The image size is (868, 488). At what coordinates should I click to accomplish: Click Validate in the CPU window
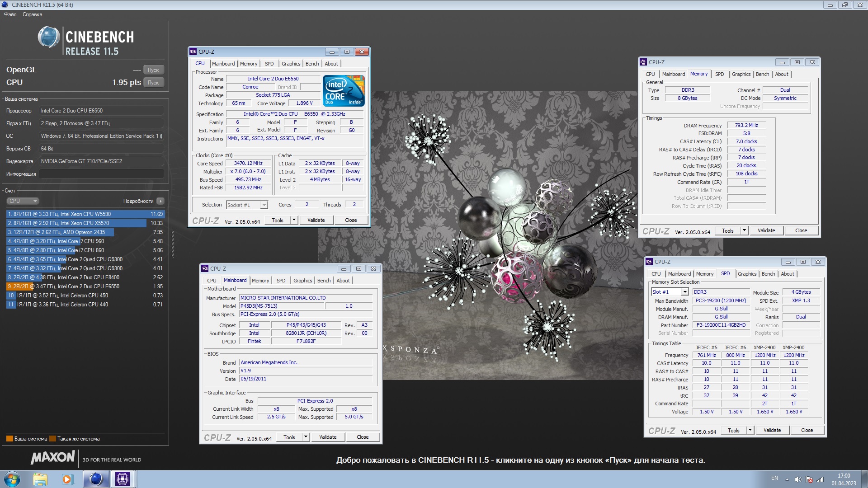coord(316,220)
